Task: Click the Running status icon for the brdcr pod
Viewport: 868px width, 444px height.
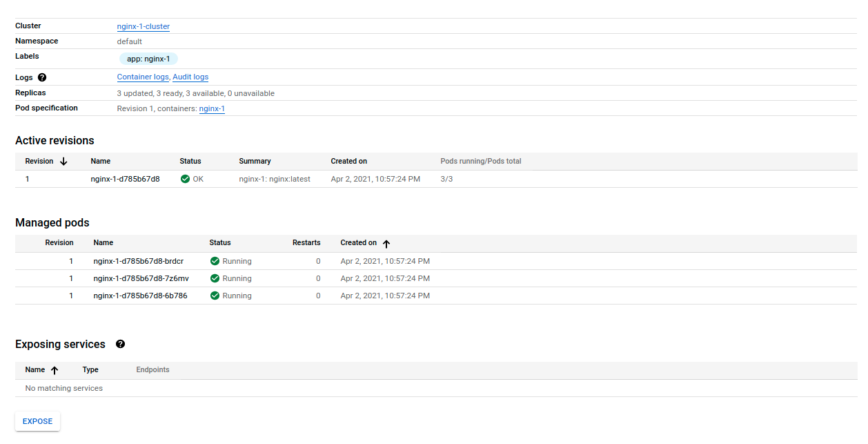Action: 215,261
